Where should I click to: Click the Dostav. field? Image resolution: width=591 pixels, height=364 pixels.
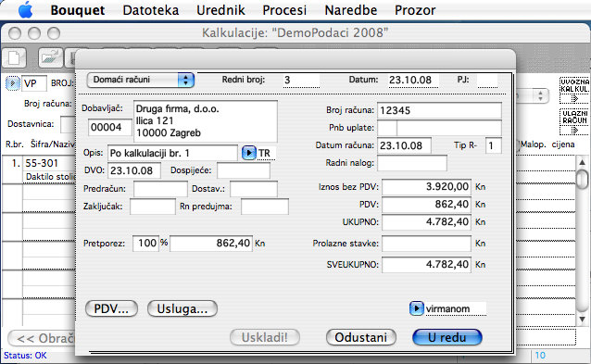coord(254,189)
